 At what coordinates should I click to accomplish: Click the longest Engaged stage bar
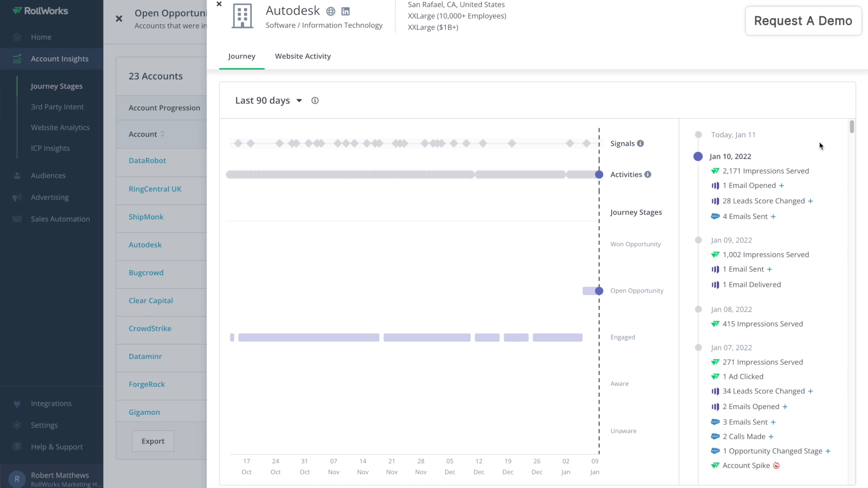(309, 338)
